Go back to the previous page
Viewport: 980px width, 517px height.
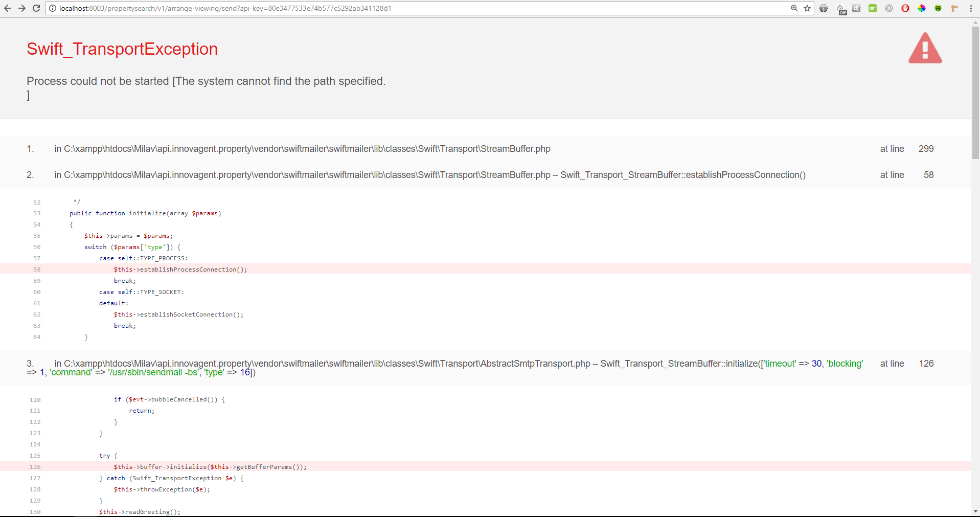click(8, 8)
